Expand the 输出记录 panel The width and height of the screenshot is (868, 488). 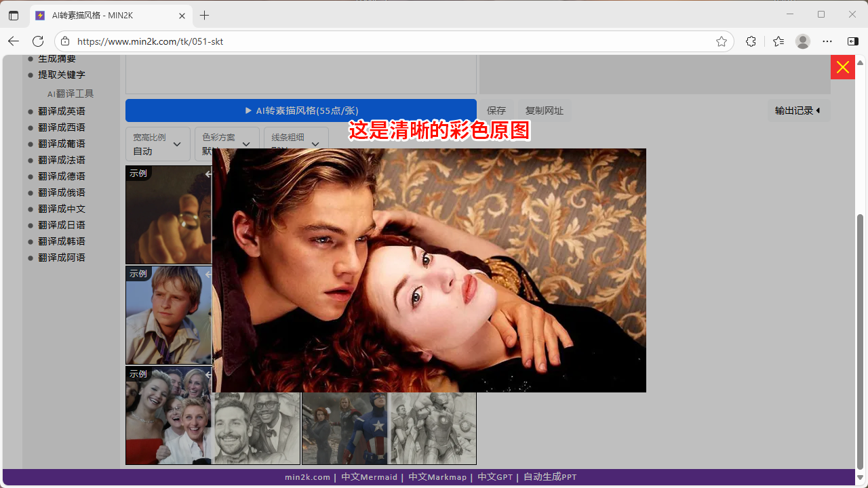pyautogui.click(x=798, y=110)
